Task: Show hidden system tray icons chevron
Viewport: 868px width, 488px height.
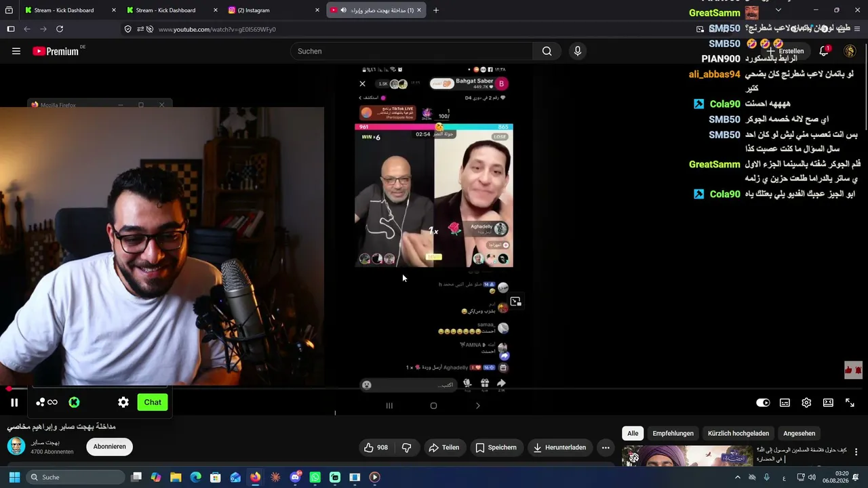Action: (x=738, y=477)
